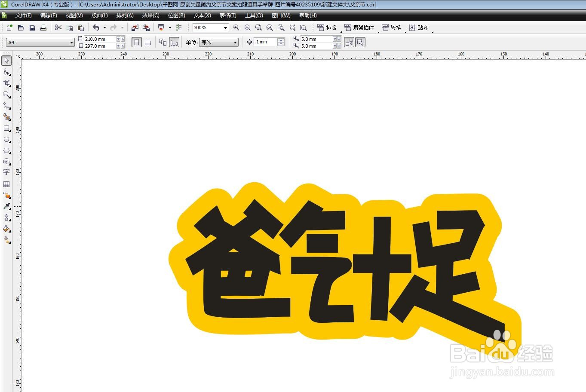Viewport: 586px width, 392px height.
Task: Open the zoom level 300% dropdown
Action: 225,28
